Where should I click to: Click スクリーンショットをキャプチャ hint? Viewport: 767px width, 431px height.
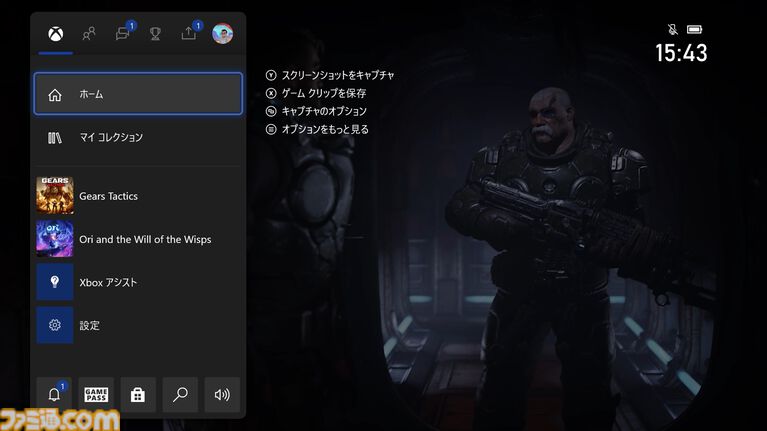point(329,75)
